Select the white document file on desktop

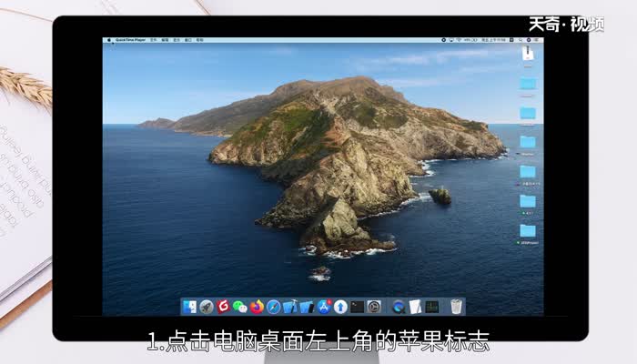(528, 55)
